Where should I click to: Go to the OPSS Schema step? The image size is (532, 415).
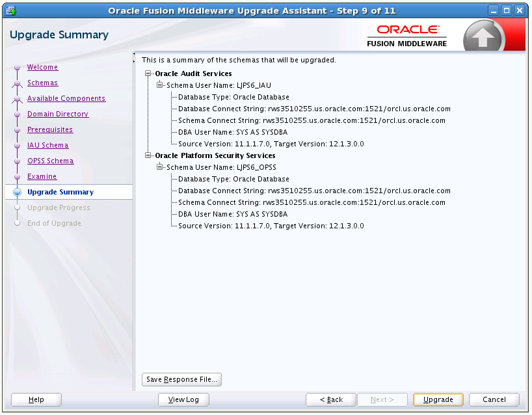click(x=50, y=161)
